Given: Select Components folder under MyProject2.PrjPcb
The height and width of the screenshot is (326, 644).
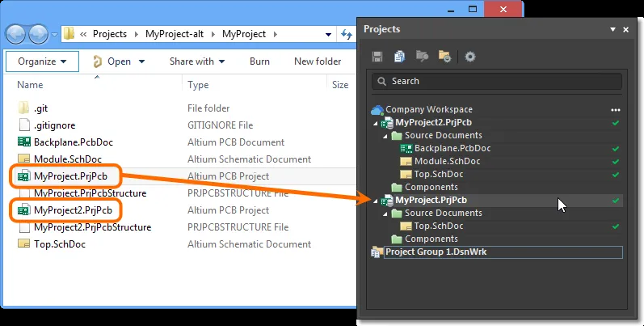Looking at the screenshot, I should point(431,188).
